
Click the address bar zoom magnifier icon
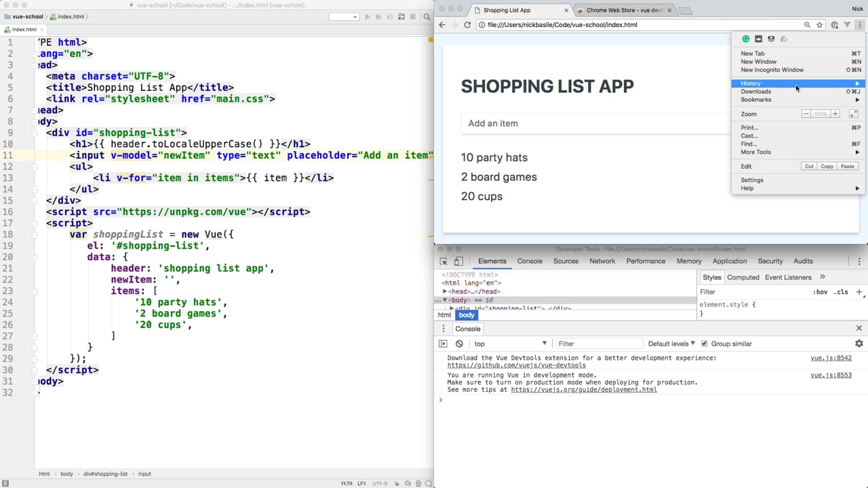point(807,25)
